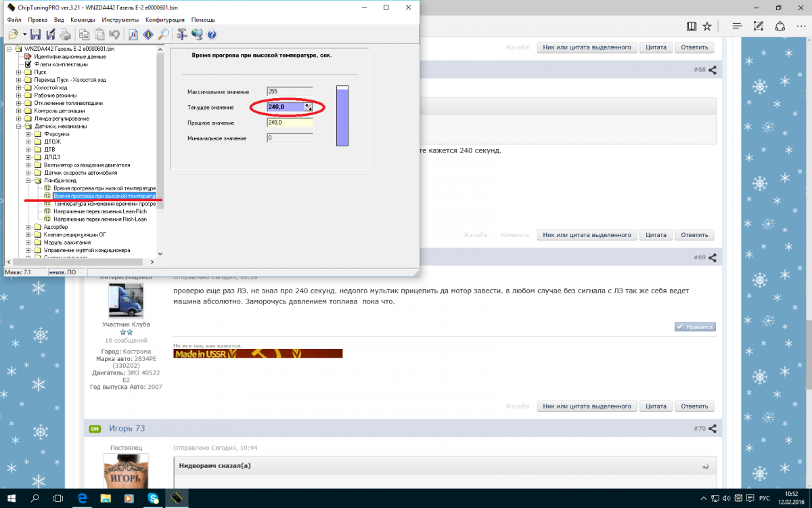
Task: Expand the Адсорбер tree folder
Action: pos(28,227)
